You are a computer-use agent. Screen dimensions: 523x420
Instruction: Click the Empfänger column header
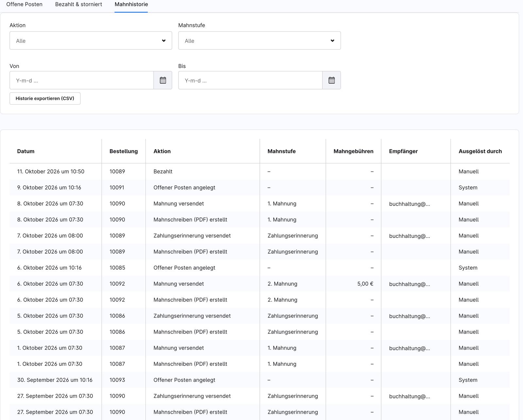[403, 151]
